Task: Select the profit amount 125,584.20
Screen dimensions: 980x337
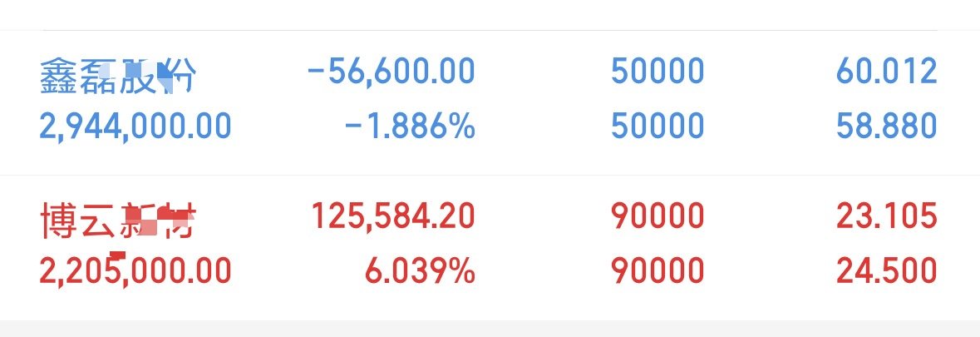Action: point(393,216)
